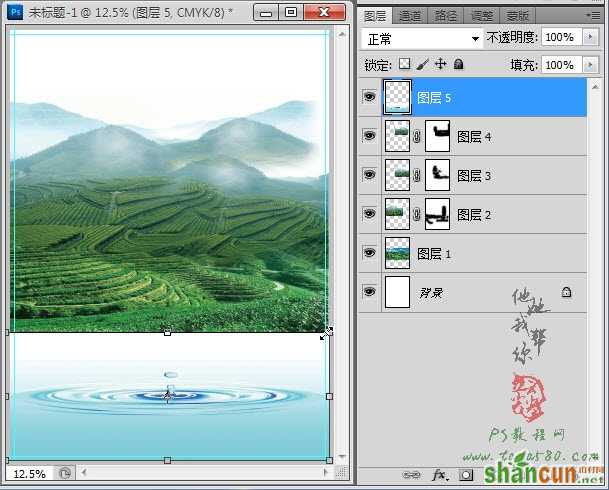Lock image pixels brush icon
Screen dimensions: 609x490
click(423, 64)
